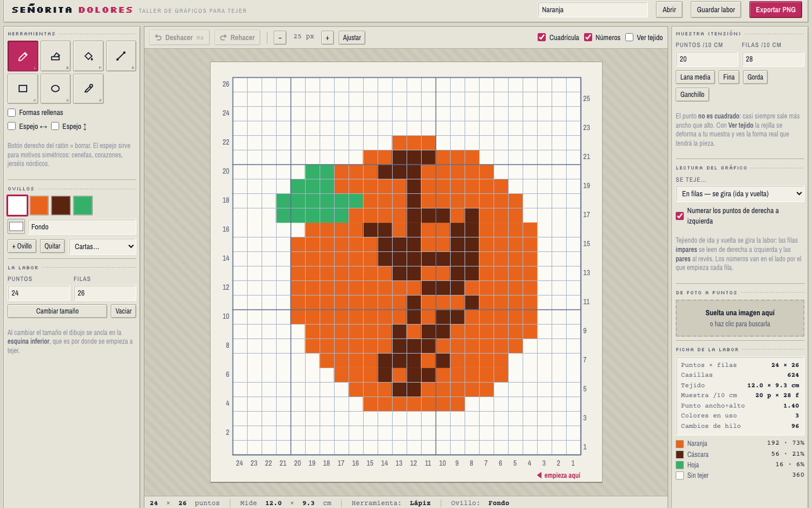Select the dark brown yarn swatch
The height and width of the screenshot is (508, 812).
pos(61,206)
